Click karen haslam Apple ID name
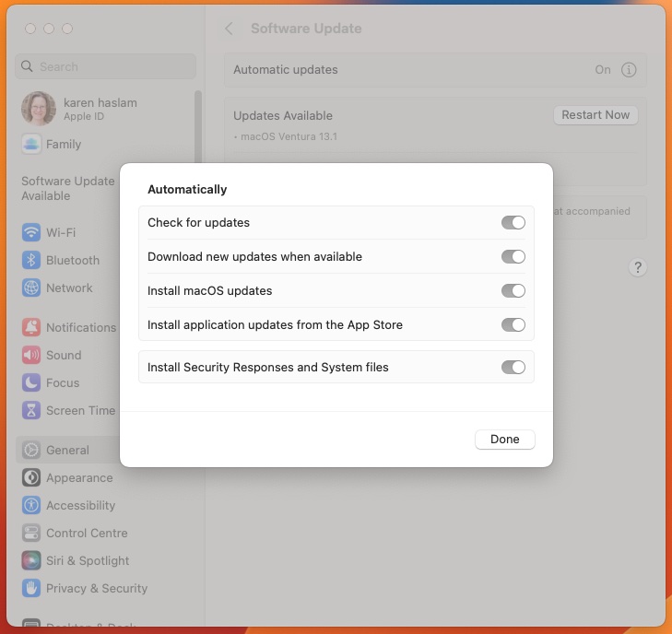 click(x=100, y=103)
